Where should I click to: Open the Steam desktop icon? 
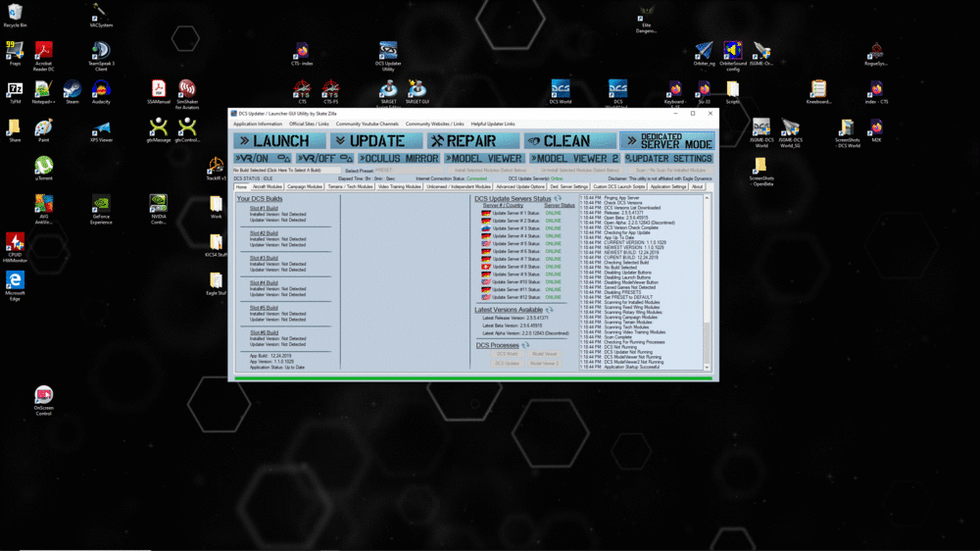click(x=72, y=92)
